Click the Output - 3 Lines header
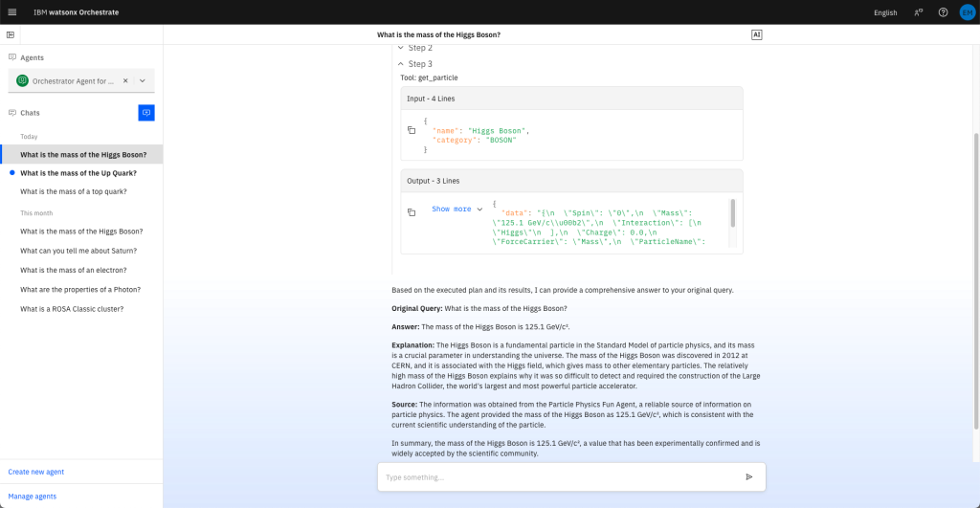980x508 pixels. tap(571, 181)
